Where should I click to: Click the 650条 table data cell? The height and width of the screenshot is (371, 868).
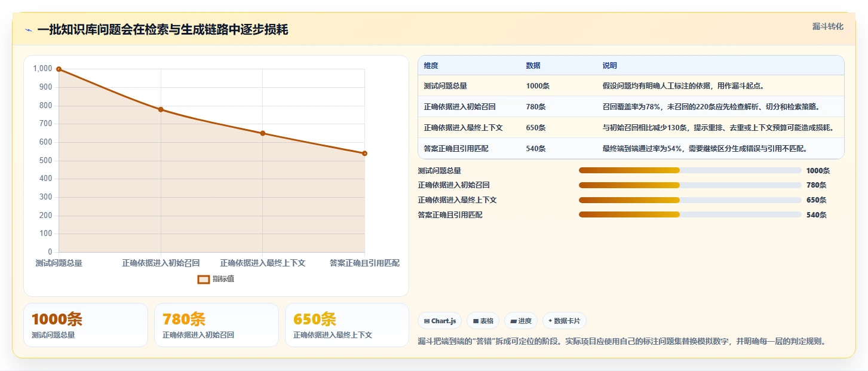[536, 128]
